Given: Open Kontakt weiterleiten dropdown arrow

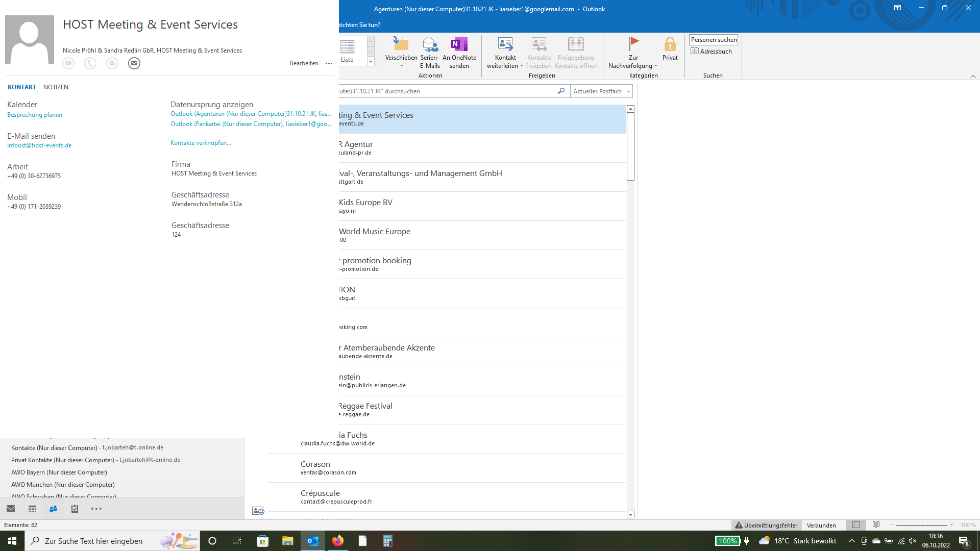Looking at the screenshot, I should (x=522, y=66).
